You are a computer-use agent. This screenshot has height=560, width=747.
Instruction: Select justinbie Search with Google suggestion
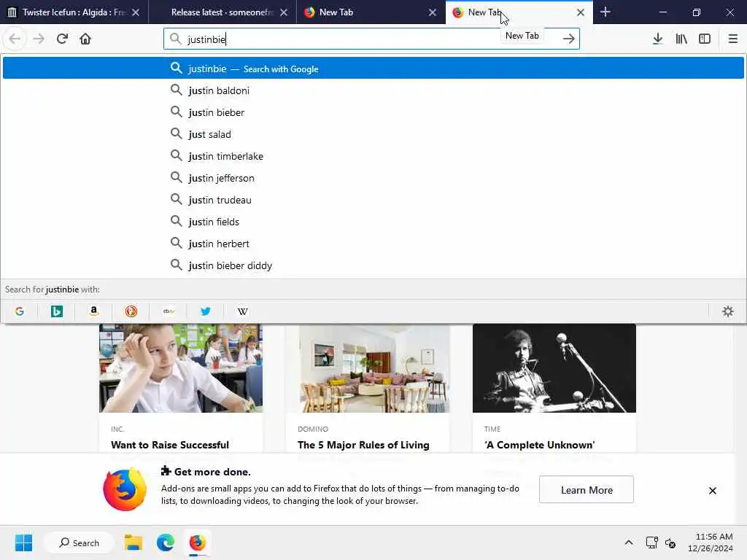(x=373, y=68)
